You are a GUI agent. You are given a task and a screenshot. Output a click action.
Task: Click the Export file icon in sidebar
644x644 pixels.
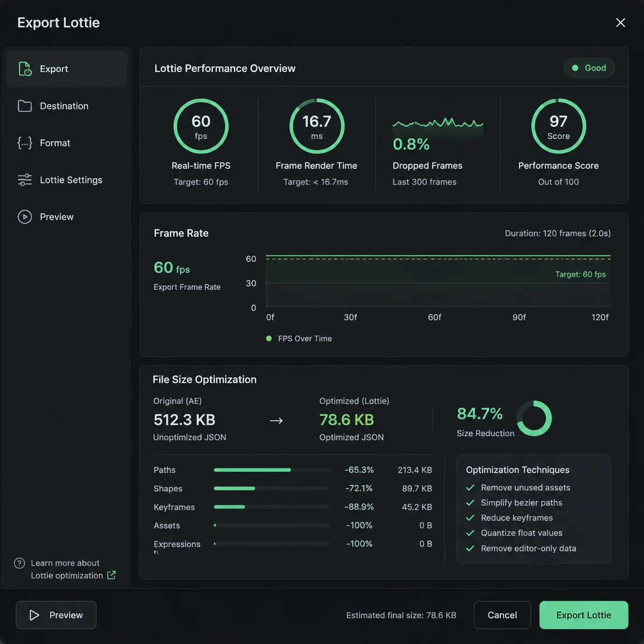click(25, 69)
